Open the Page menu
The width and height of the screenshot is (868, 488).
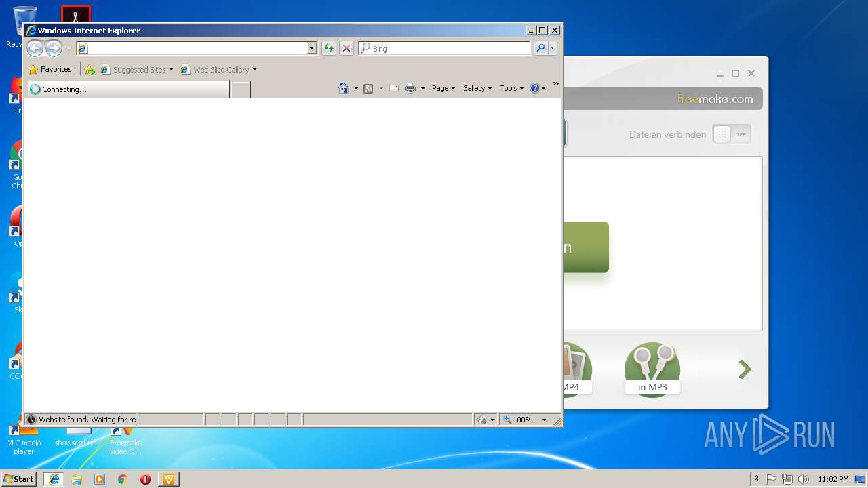point(443,88)
